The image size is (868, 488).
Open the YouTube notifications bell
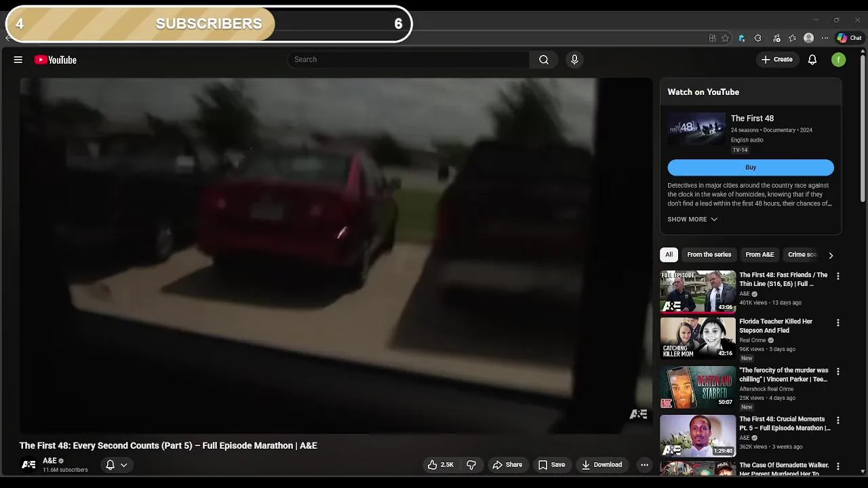(x=812, y=60)
